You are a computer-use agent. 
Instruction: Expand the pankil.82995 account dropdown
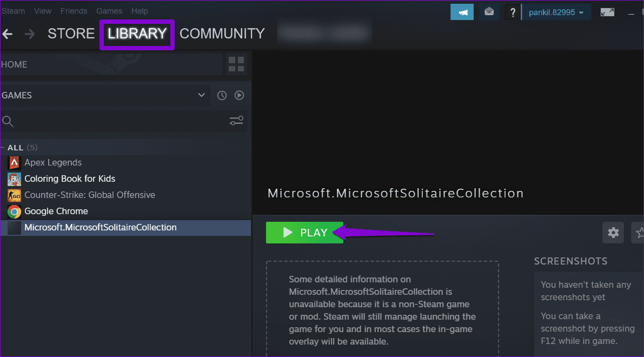click(556, 12)
